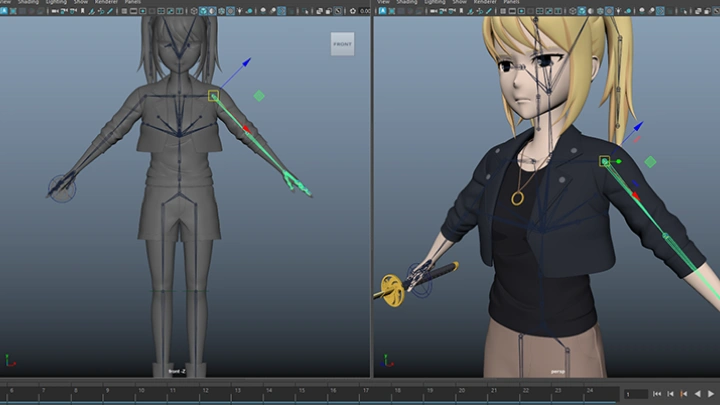Toggle Multisample Anti-aliasing in persp view toolbar
The height and width of the screenshot is (405, 720).
click(660, 11)
